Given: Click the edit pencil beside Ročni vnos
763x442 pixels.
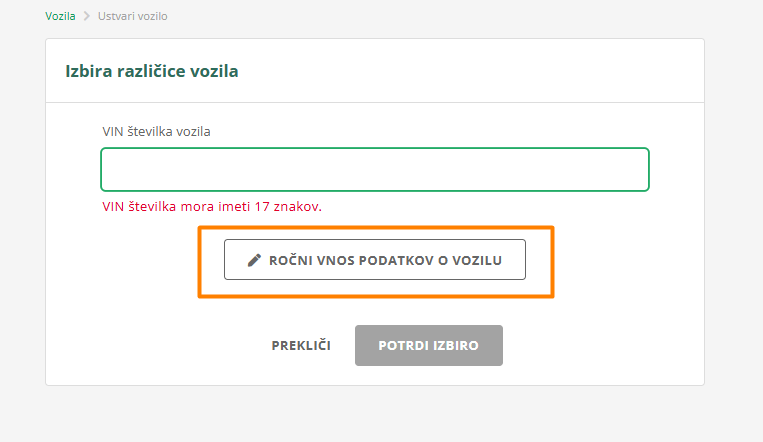Looking at the screenshot, I should [x=254, y=260].
